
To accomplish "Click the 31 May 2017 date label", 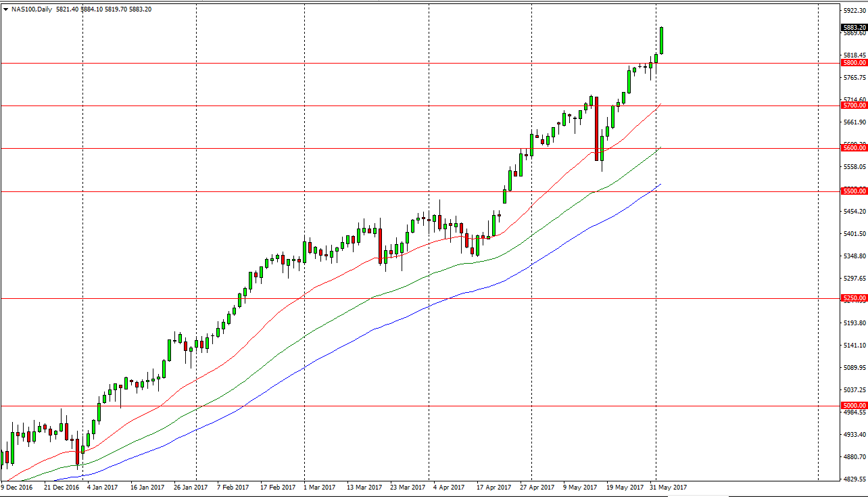I will coord(669,487).
